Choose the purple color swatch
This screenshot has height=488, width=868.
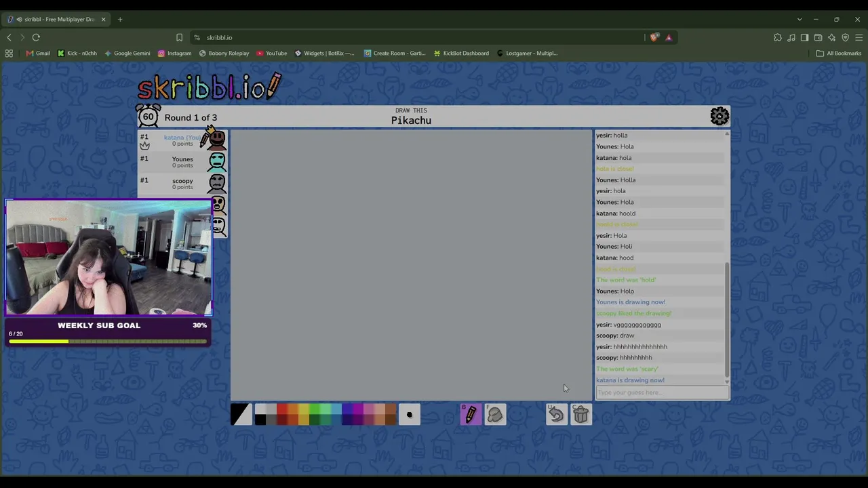pyautogui.click(x=358, y=409)
